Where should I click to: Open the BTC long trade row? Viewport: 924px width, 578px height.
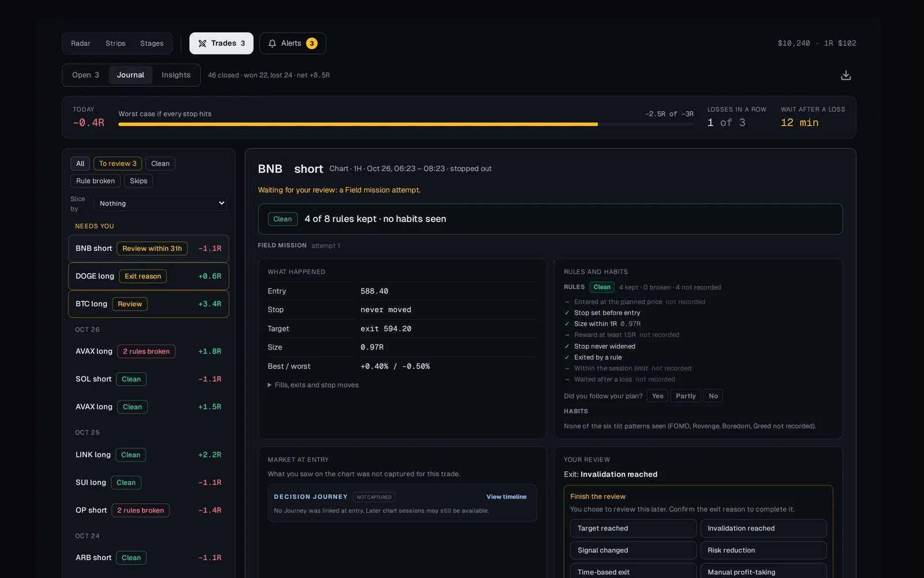click(148, 304)
